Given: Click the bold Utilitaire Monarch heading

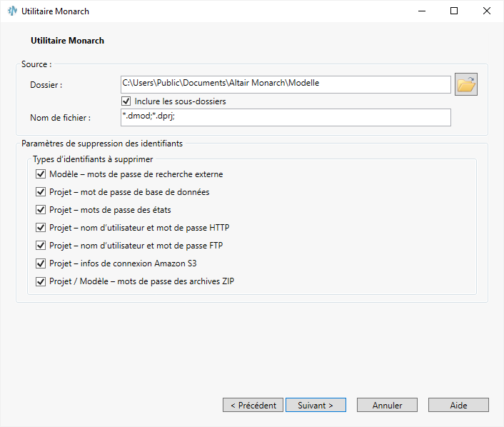Looking at the screenshot, I should pos(68,41).
